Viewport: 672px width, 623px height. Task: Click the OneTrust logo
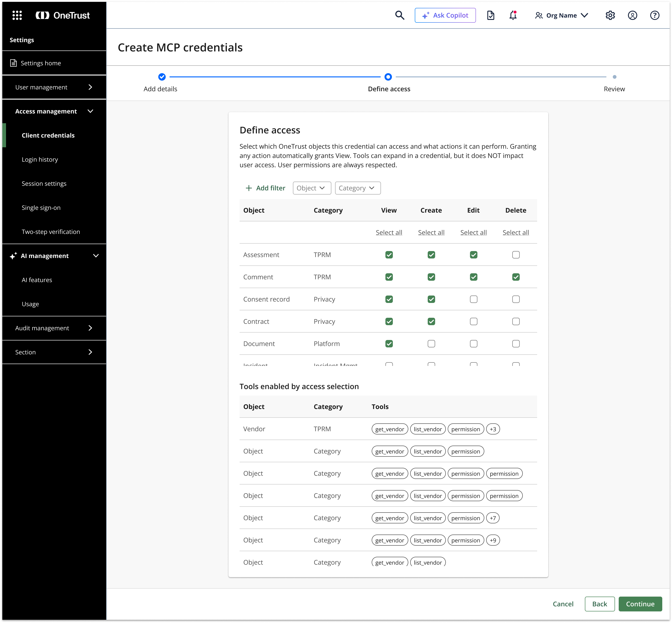click(63, 15)
